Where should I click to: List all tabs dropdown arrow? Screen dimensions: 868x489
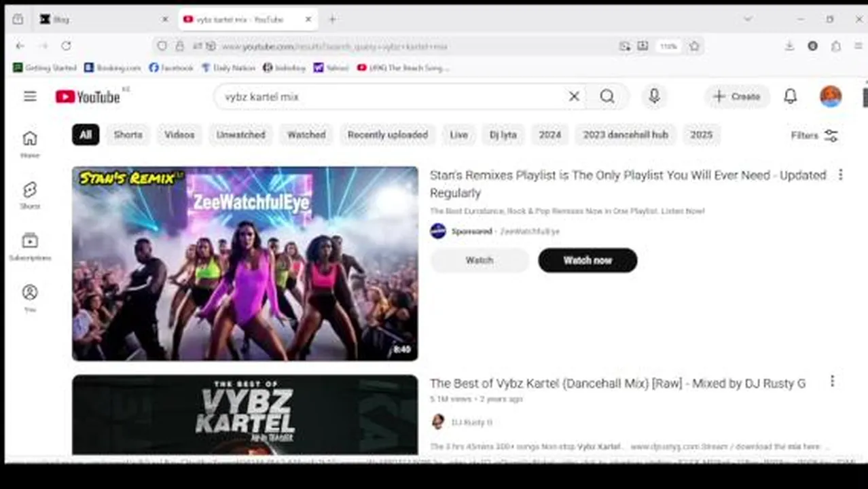click(x=748, y=19)
